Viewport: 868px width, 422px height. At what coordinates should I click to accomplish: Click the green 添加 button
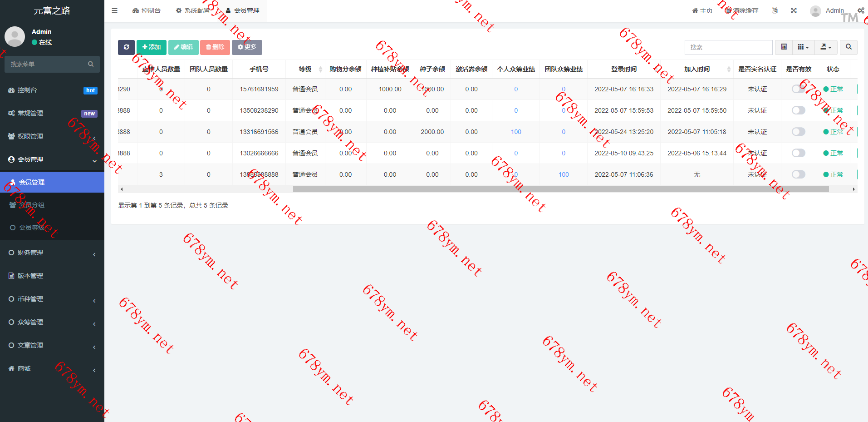pyautogui.click(x=152, y=47)
